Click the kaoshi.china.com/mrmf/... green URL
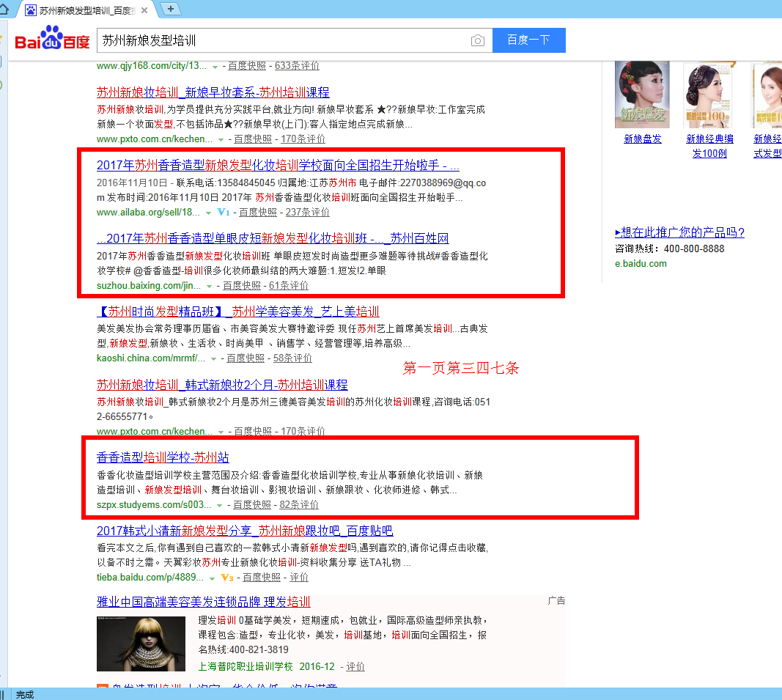The image size is (782, 700). pyautogui.click(x=151, y=358)
